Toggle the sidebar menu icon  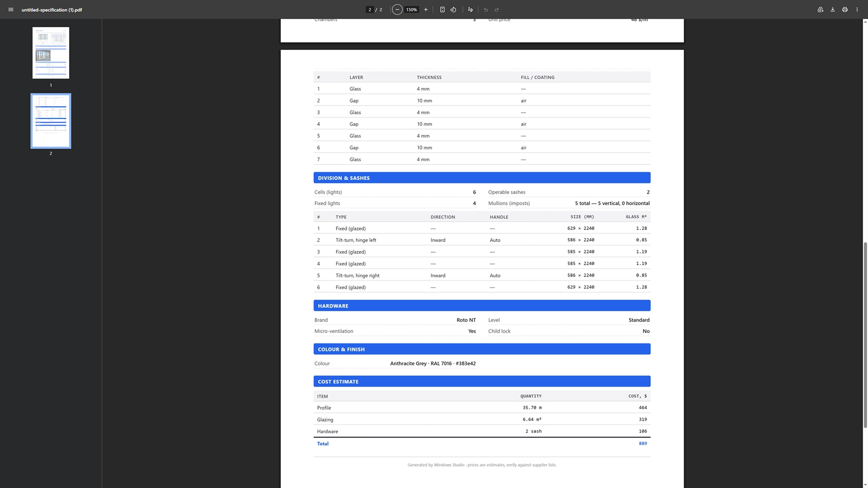pos(11,9)
